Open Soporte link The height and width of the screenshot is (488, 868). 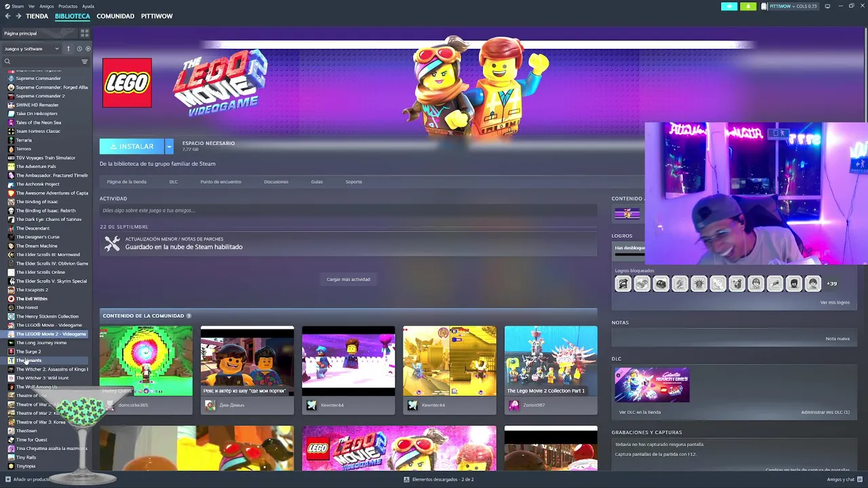353,182
